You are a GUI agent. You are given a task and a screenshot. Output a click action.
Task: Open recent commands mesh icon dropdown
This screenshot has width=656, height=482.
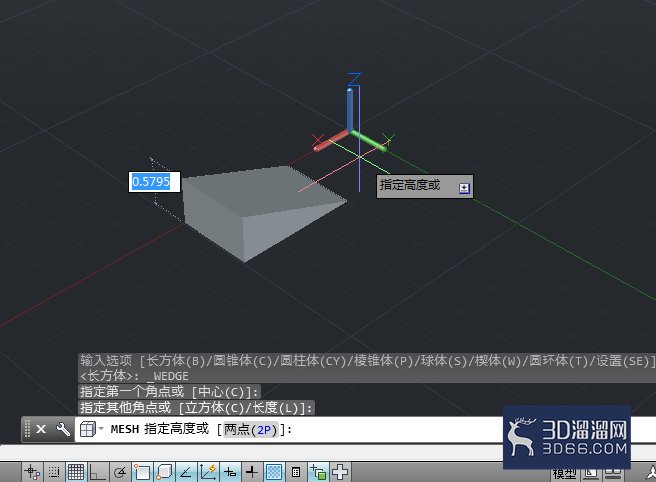(91, 429)
